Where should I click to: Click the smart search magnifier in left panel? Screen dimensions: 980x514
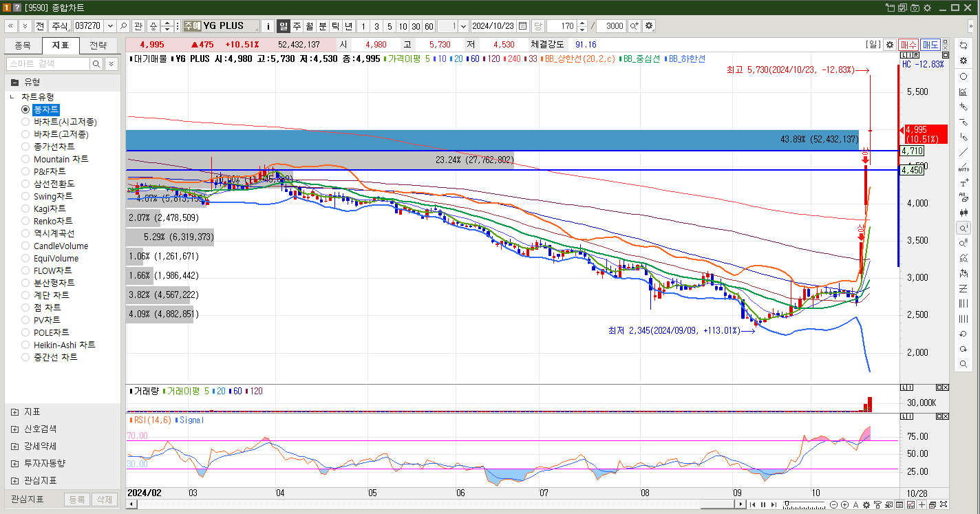(96, 64)
